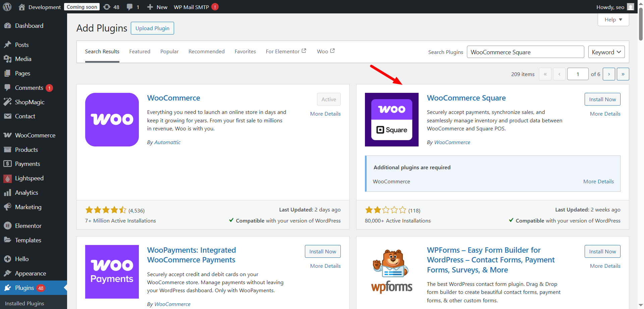Switch to the Popular tab
Image resolution: width=644 pixels, height=309 pixels.
(x=169, y=52)
